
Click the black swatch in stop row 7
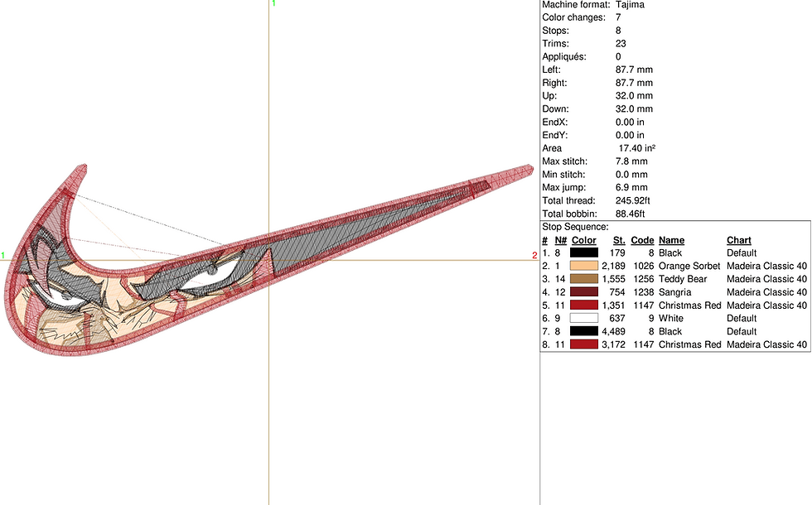point(583,331)
